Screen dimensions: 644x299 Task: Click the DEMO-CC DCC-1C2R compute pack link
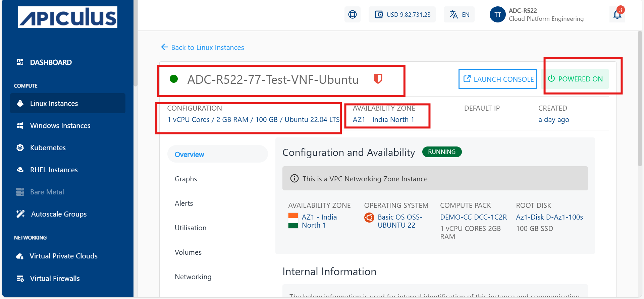474,217
